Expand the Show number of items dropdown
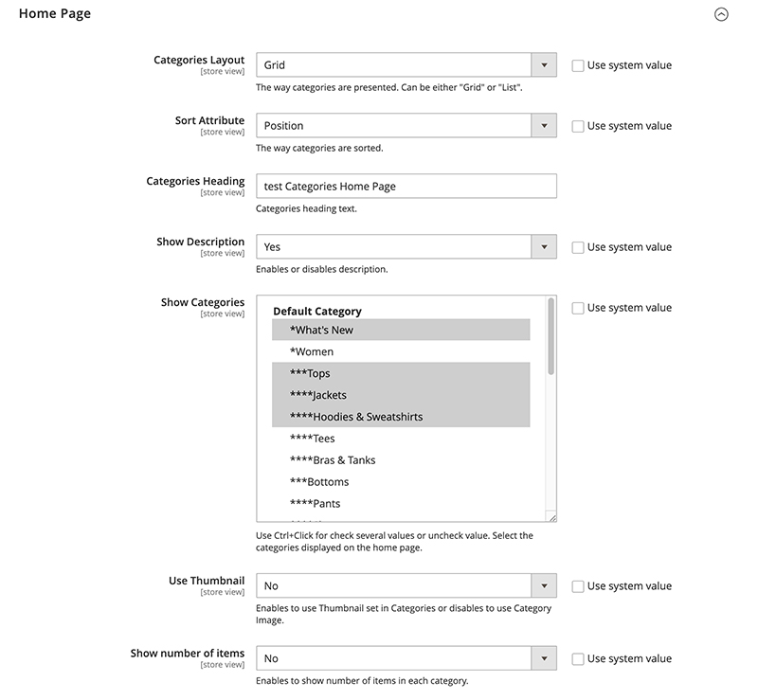The image size is (758, 700). pos(406,658)
